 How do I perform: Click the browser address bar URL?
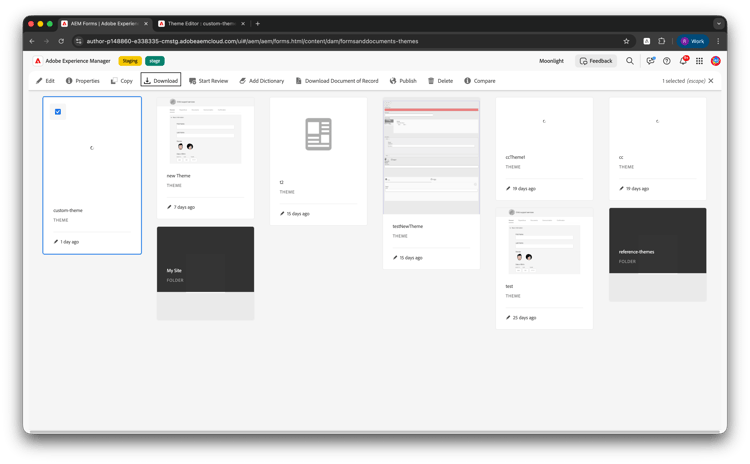pos(252,41)
